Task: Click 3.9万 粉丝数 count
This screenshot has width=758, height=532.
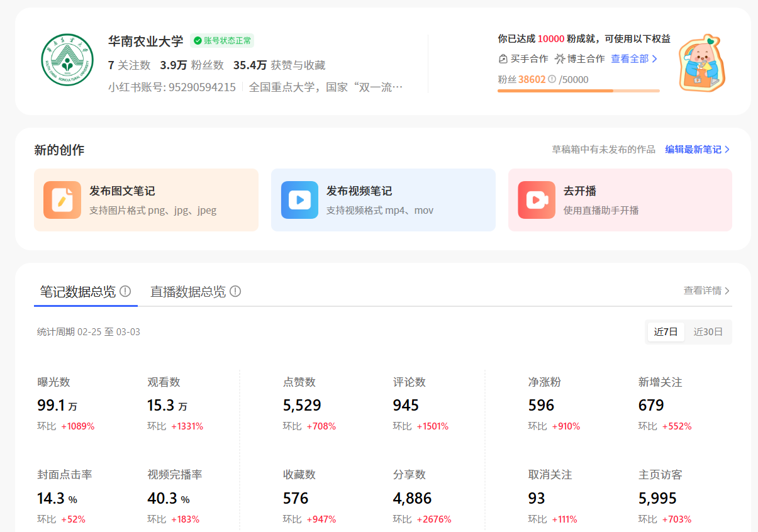Action: [x=192, y=65]
